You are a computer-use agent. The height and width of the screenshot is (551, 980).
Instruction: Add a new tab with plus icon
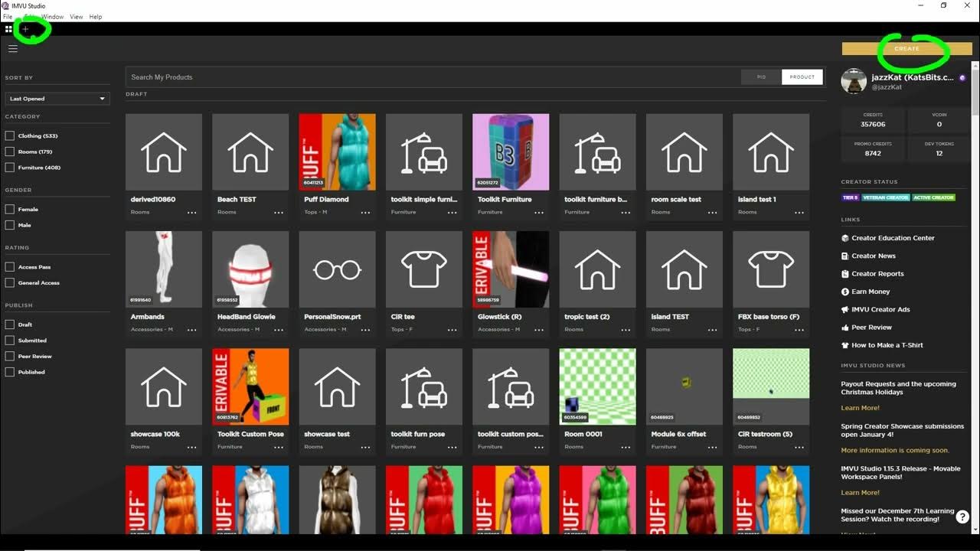25,29
